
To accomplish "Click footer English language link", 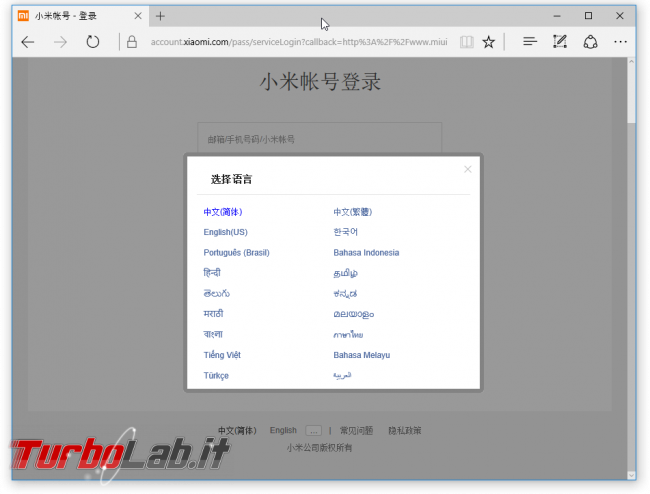I will [283, 431].
